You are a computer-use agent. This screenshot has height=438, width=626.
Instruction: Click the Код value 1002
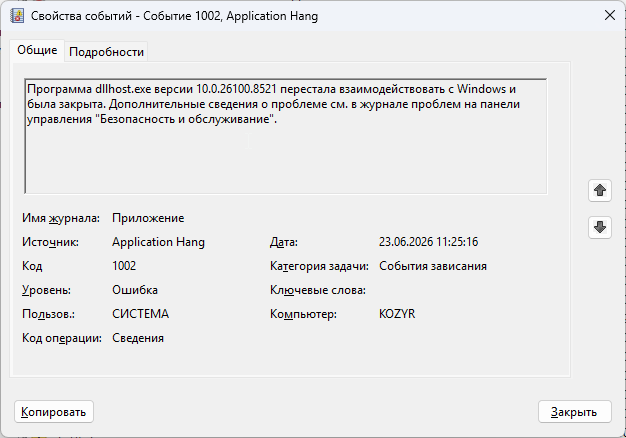tap(124, 266)
